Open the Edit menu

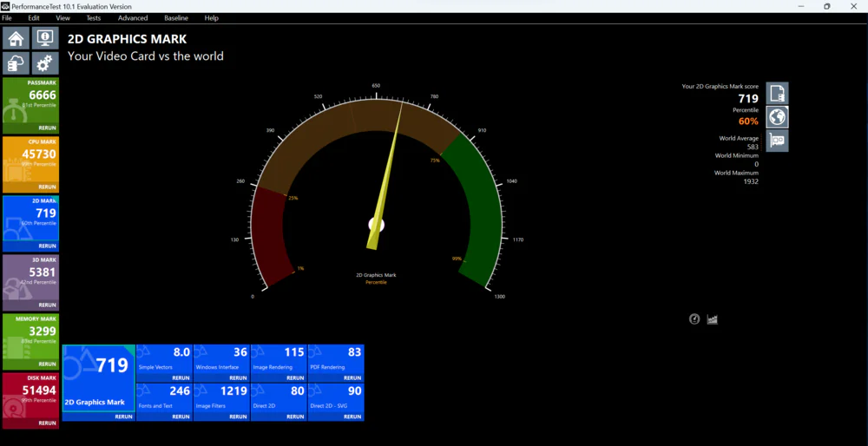coord(34,17)
